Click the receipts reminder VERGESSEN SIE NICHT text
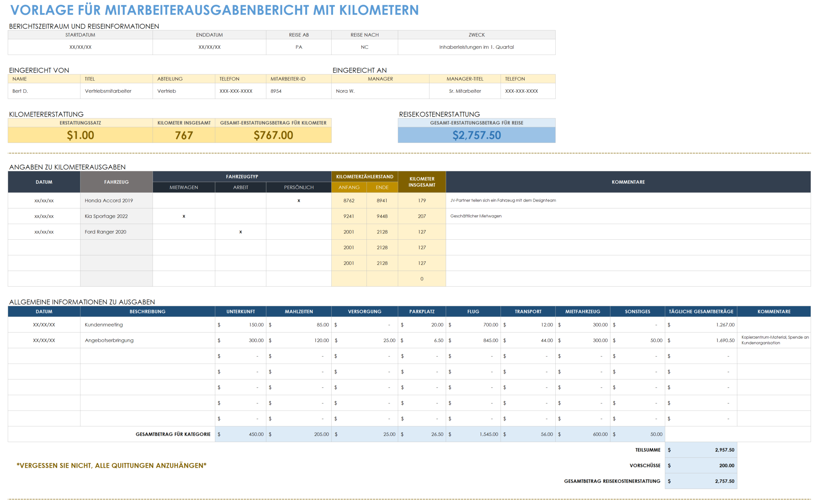818x504 pixels. tap(112, 466)
